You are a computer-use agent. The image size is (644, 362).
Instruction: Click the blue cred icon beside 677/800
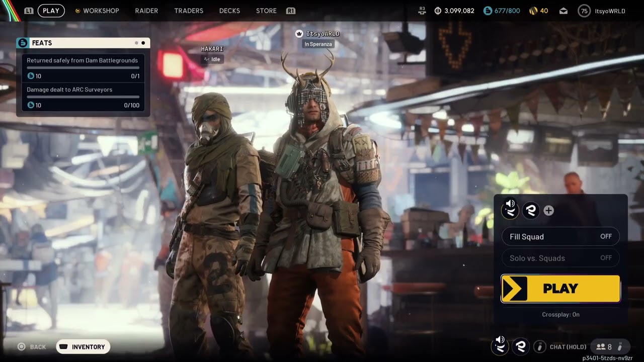point(487,11)
